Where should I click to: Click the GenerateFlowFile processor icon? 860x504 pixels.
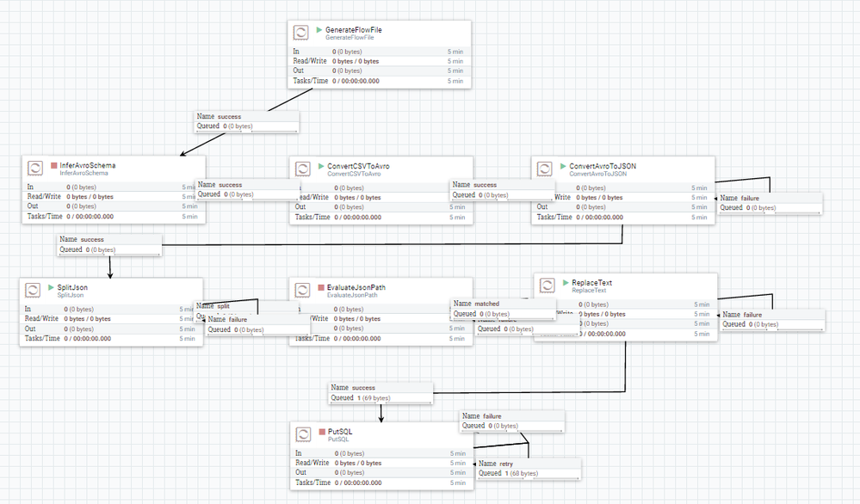[x=300, y=32]
